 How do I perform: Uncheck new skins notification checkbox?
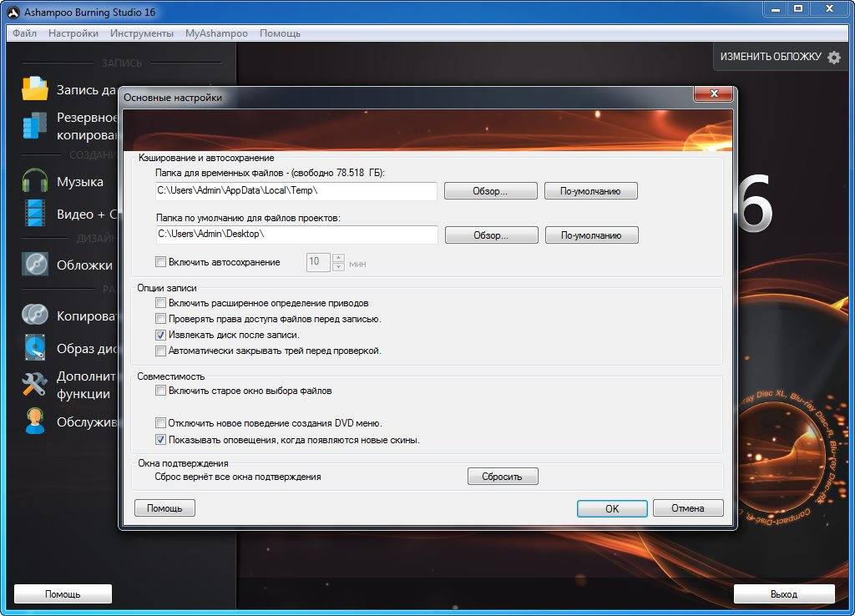tap(160, 439)
